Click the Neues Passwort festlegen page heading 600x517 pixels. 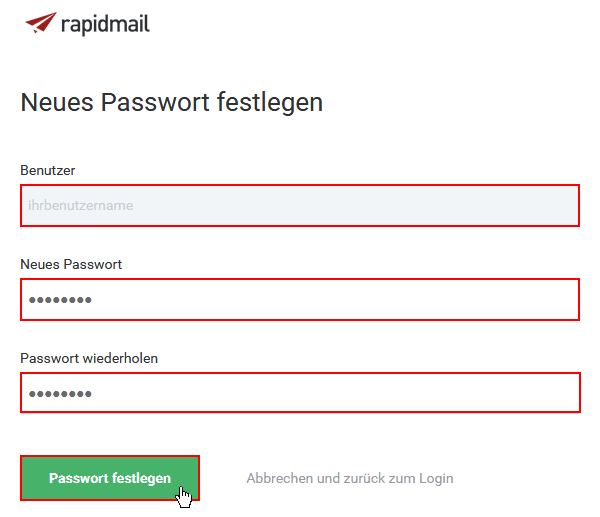(172, 103)
